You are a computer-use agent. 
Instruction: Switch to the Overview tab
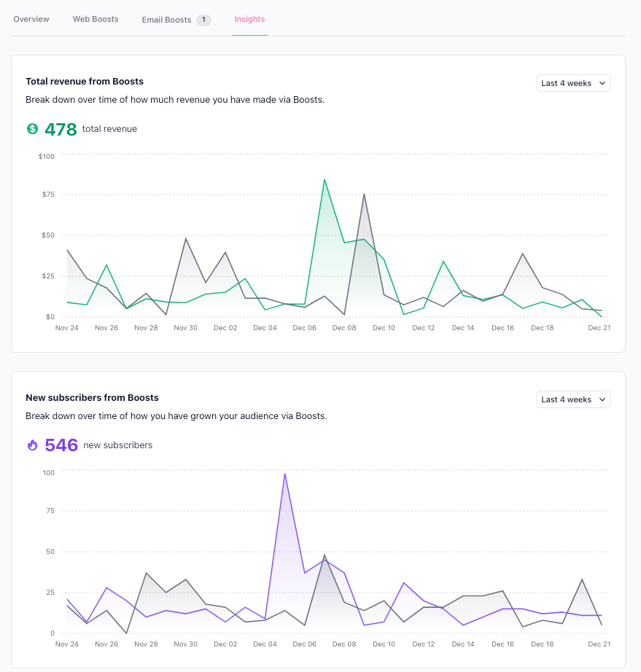(31, 19)
